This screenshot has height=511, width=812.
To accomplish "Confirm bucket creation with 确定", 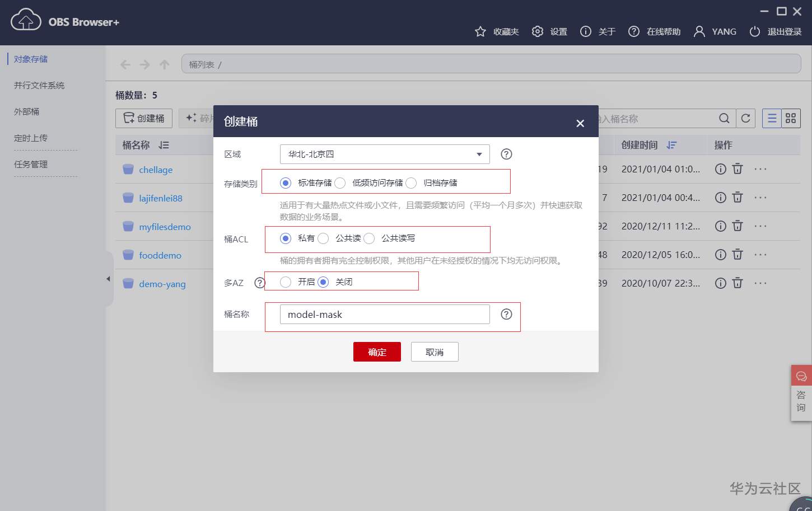I will tap(377, 351).
